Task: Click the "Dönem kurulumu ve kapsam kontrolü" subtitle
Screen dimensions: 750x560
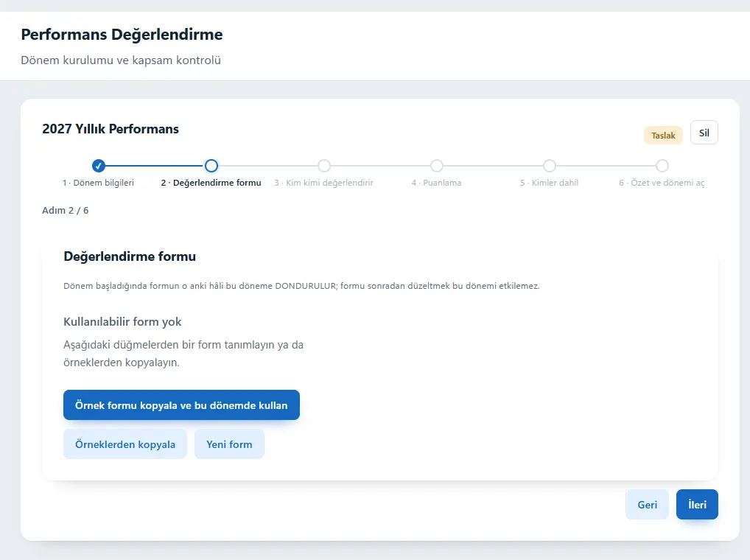Action: pos(121,60)
